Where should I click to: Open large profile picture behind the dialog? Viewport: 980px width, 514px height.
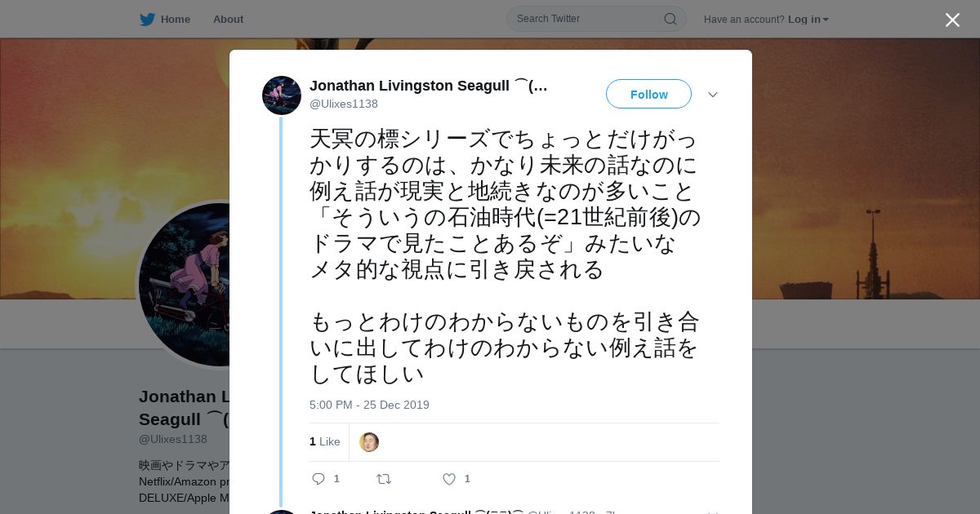point(184,284)
